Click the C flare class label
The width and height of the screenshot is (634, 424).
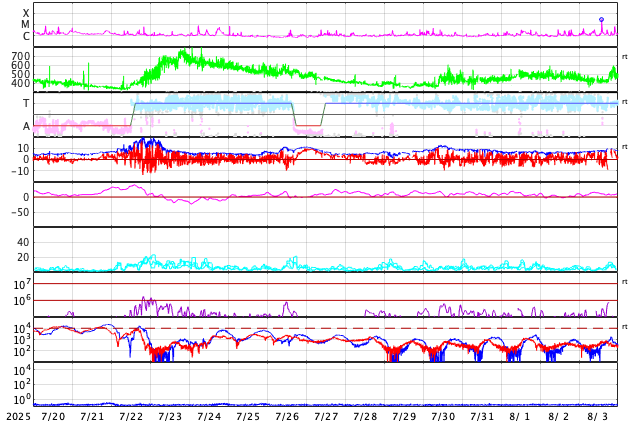click(x=26, y=36)
